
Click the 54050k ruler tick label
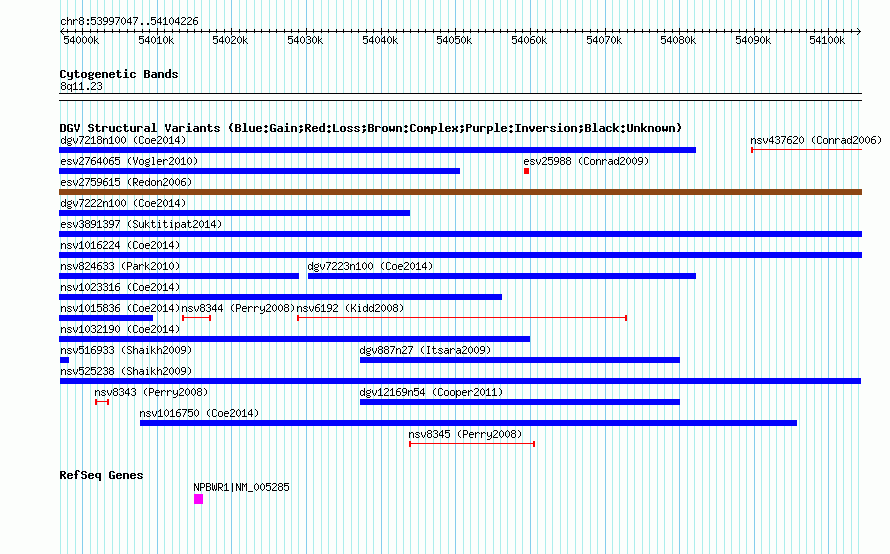(454, 40)
